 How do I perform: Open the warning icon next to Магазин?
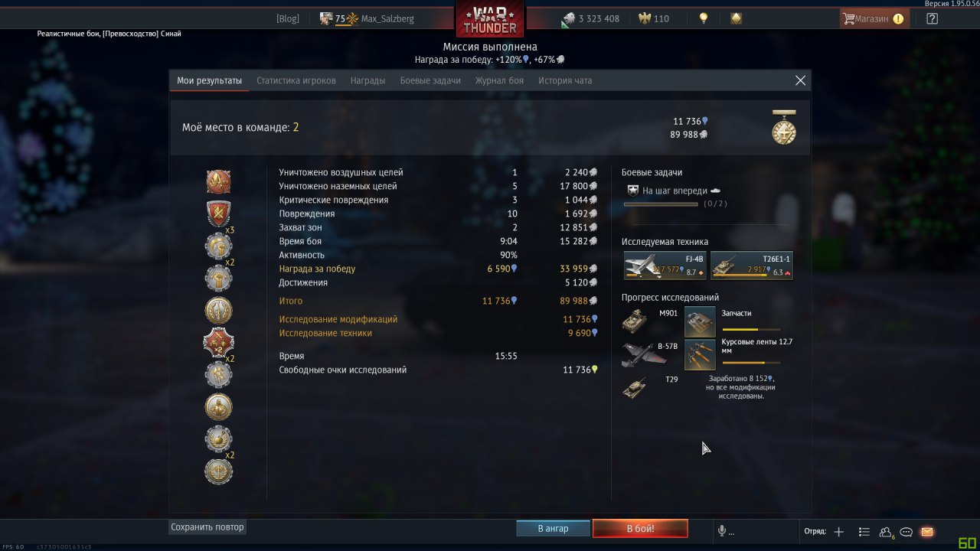point(898,18)
